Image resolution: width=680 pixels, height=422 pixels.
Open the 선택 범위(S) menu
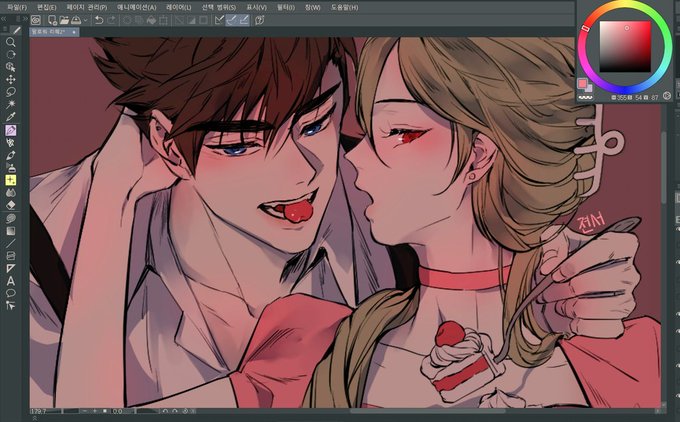(x=219, y=7)
